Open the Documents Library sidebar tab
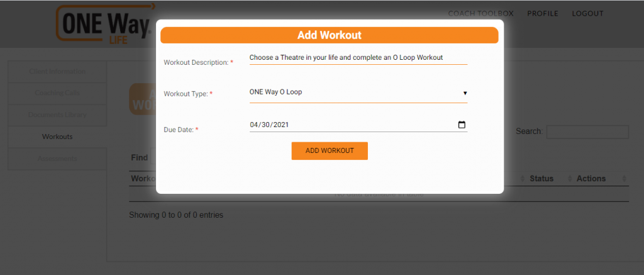The image size is (644, 275). click(57, 115)
